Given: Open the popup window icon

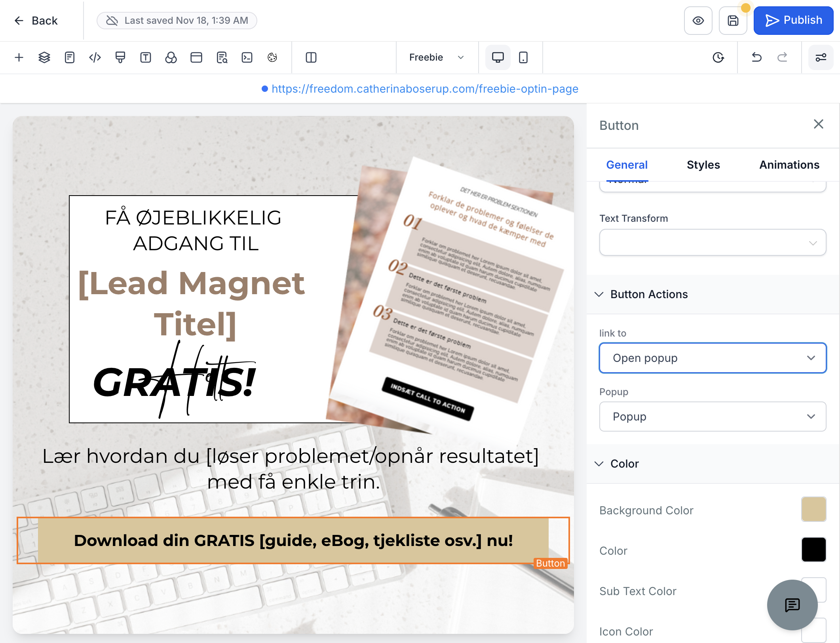Looking at the screenshot, I should 196,58.
